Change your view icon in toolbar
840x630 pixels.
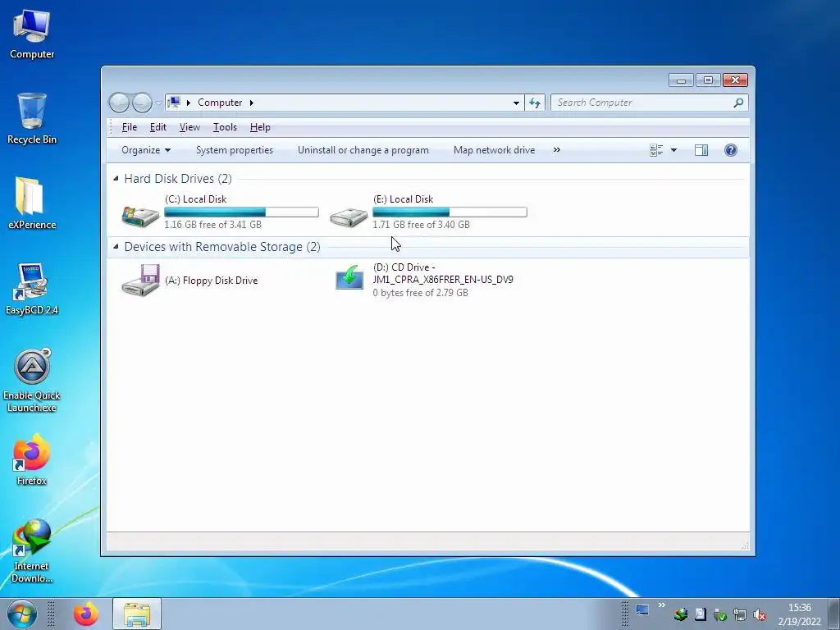(656, 150)
